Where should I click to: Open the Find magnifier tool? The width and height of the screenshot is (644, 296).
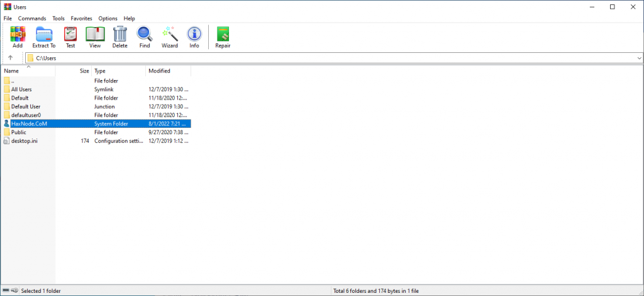pyautogui.click(x=145, y=37)
